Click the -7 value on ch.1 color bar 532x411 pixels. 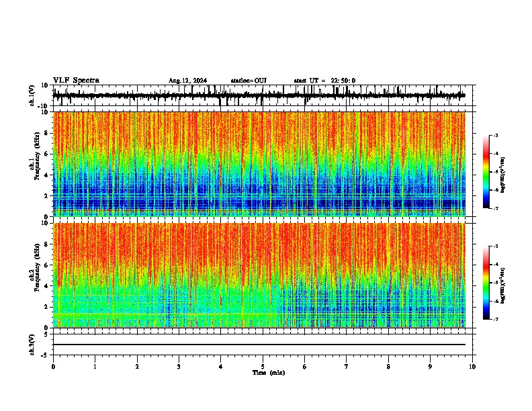pos(495,208)
